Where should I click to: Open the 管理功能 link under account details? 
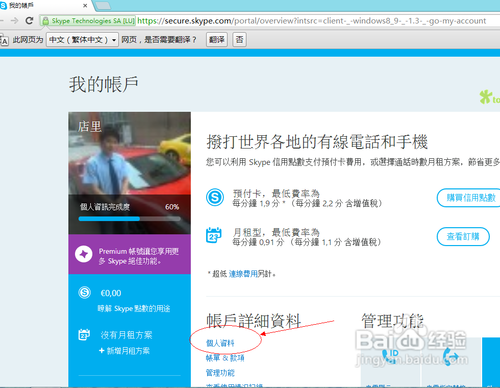[x=220, y=373]
